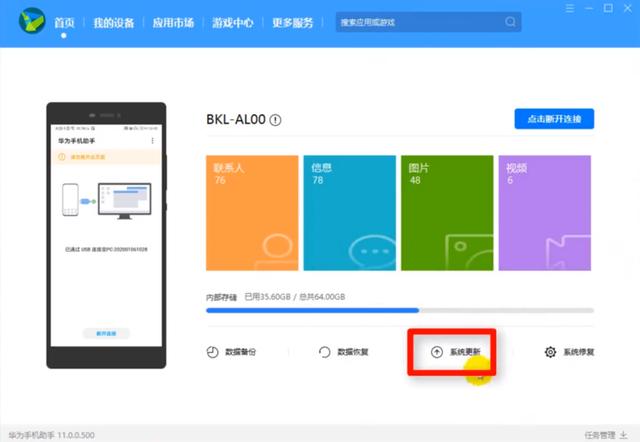Click the orange warning banner on phone preview
Viewport: 640px width, 442px height.
coord(106,157)
